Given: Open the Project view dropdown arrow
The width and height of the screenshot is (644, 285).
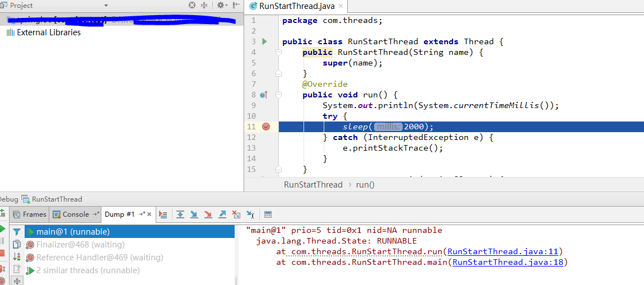Looking at the screenshot, I should (x=106, y=6).
